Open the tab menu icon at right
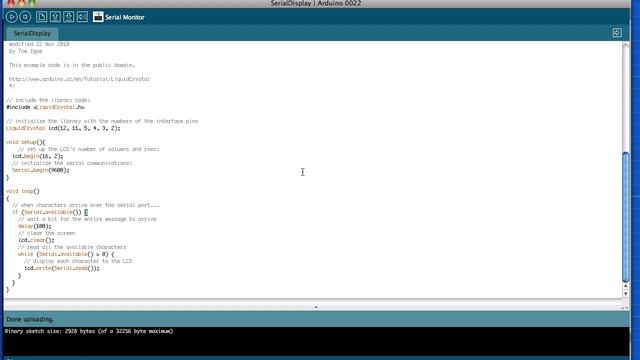The width and height of the screenshot is (640, 360). point(617,33)
